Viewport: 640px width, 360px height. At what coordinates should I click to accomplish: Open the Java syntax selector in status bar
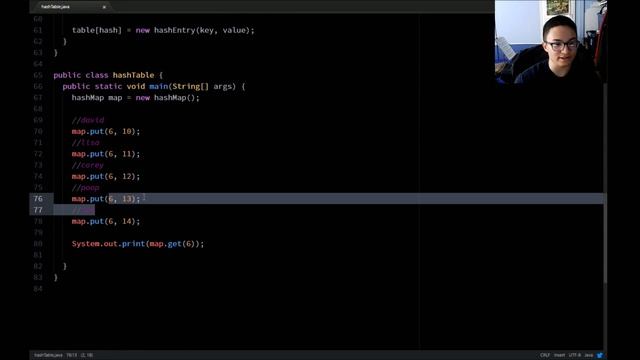coord(589,355)
